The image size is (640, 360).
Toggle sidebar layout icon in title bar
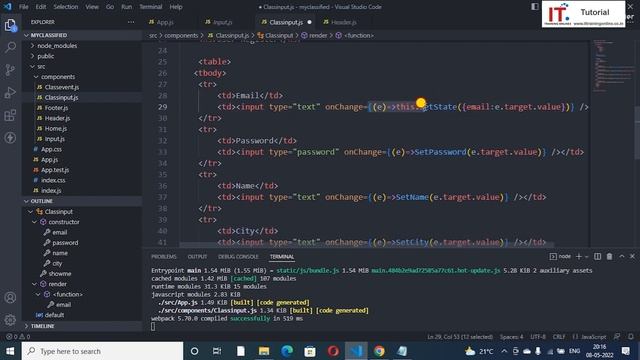535,7
